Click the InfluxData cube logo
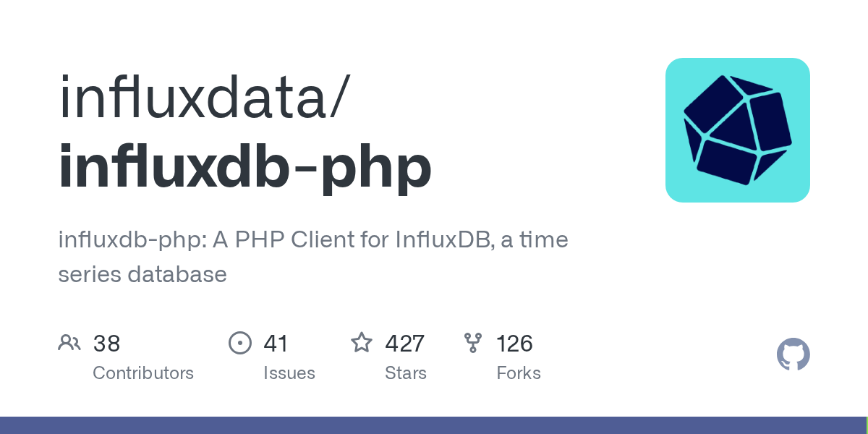The width and height of the screenshot is (868, 434). pos(738,130)
